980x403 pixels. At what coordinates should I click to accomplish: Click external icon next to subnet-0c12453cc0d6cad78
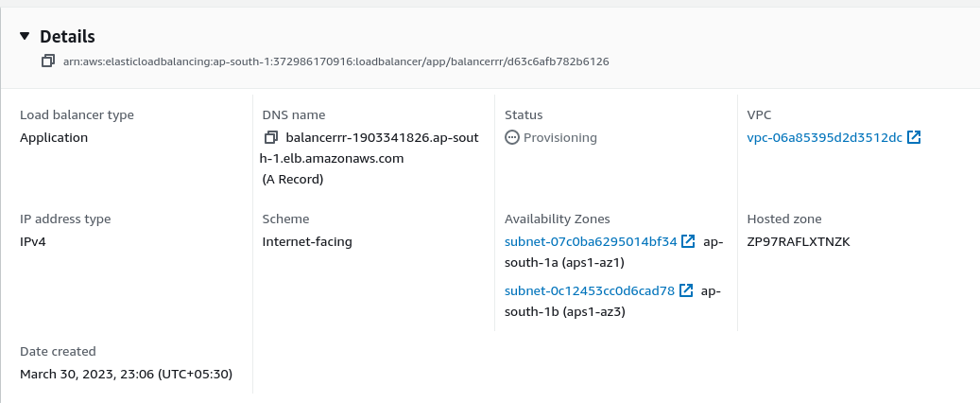tap(686, 290)
